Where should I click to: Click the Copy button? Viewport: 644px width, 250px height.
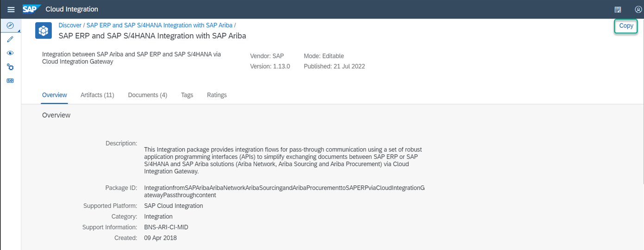click(626, 26)
